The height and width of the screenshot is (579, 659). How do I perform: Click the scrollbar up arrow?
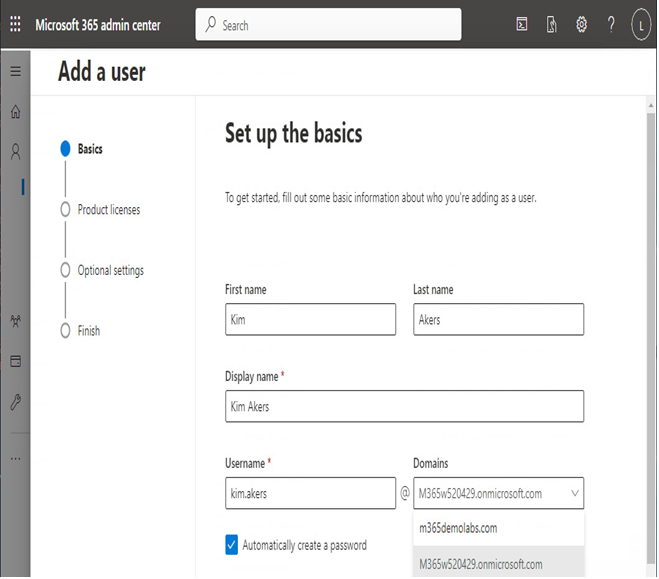tap(652, 105)
